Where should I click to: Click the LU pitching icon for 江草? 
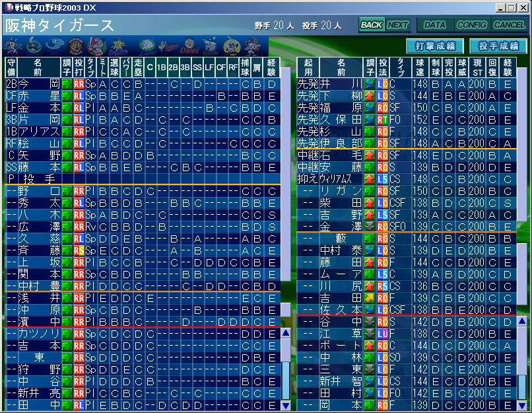click(382, 334)
